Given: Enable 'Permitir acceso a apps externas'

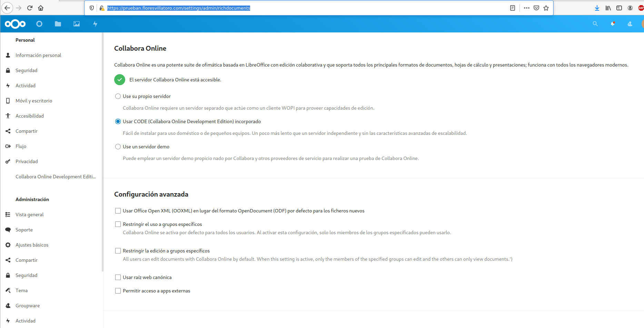Looking at the screenshot, I should (118, 291).
